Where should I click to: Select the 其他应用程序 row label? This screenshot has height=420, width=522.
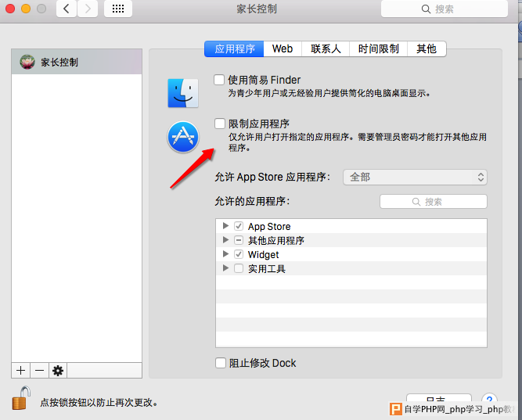pos(276,241)
